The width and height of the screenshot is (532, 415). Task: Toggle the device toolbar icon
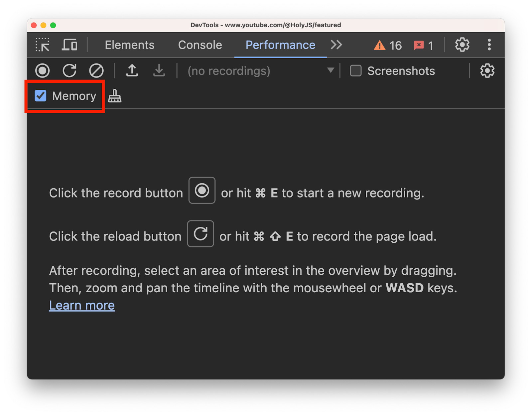point(69,45)
